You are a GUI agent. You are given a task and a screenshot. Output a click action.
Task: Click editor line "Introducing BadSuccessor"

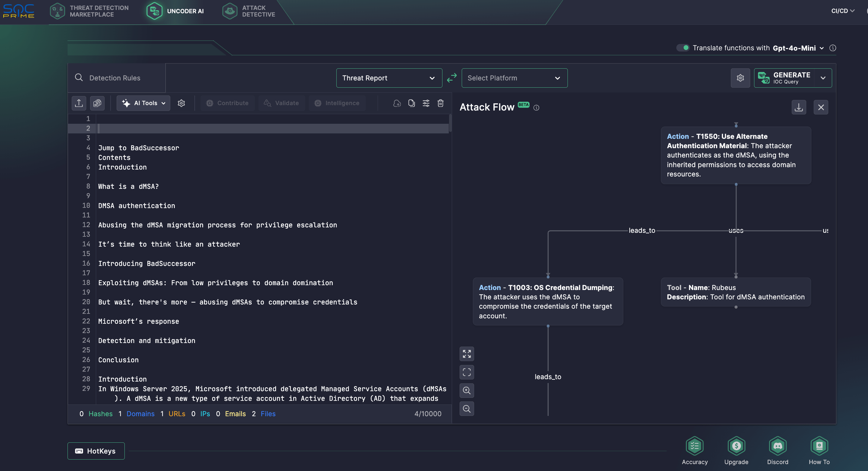[x=146, y=264]
